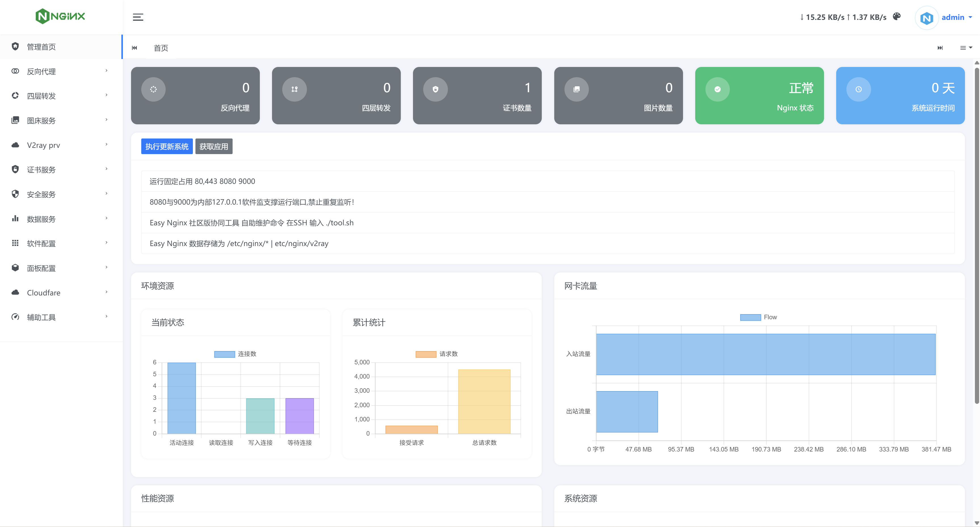Click the 运行固定占用 80,443 8080 9000 line

[x=548, y=182]
